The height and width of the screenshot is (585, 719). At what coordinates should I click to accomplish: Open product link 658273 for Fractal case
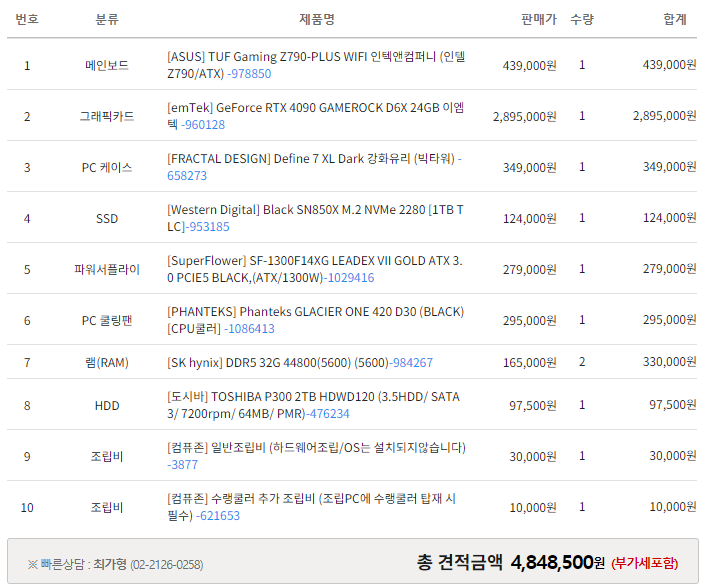tap(187, 176)
